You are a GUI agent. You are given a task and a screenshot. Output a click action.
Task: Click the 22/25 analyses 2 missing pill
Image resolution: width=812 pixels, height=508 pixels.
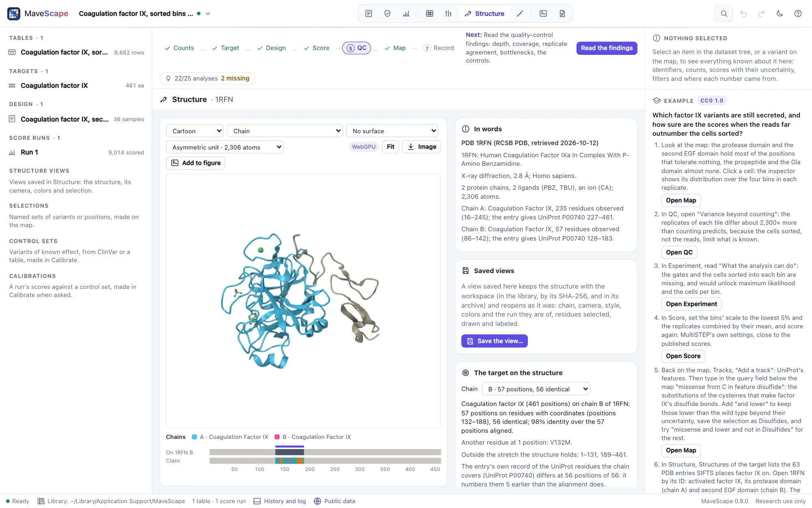click(207, 78)
